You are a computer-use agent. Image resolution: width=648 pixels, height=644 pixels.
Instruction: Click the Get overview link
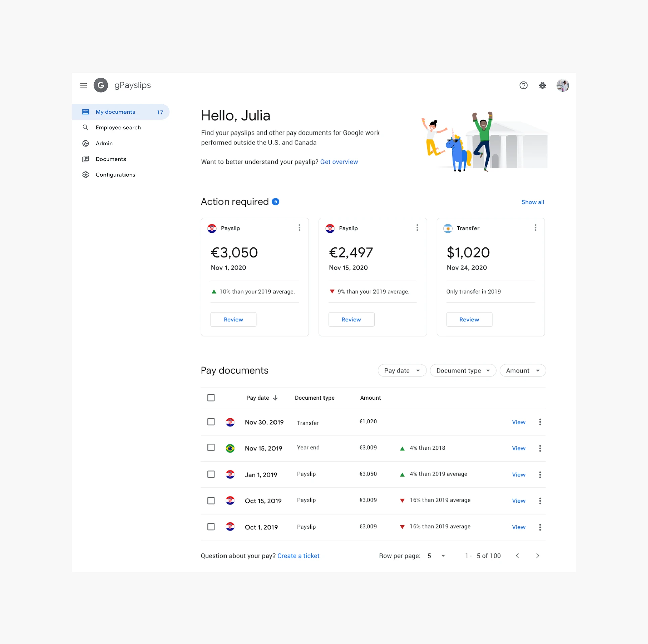tap(339, 162)
